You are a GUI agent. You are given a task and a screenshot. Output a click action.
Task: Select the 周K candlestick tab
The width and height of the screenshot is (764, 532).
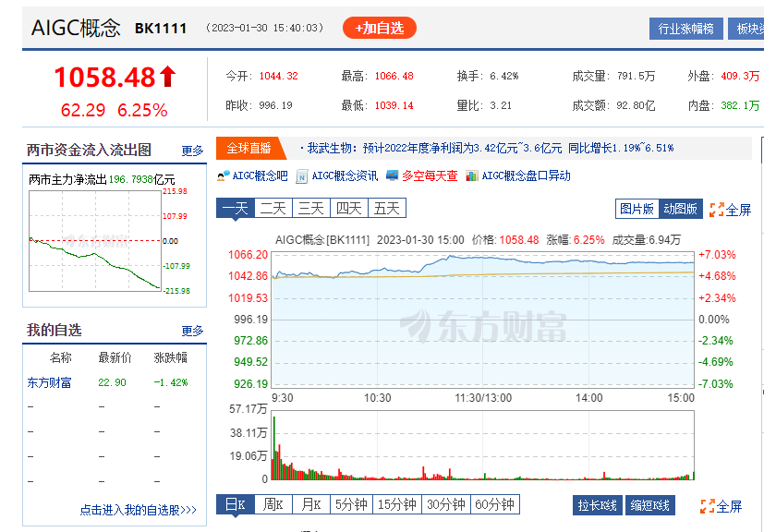pos(273,504)
